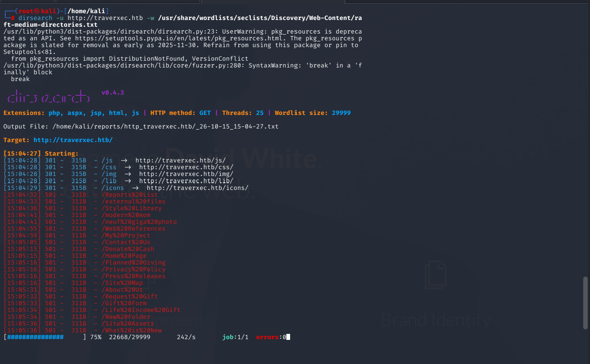Screen dimensions: 590x364
Task: Click the /Planned%20Giving result path
Action: coord(134,263)
